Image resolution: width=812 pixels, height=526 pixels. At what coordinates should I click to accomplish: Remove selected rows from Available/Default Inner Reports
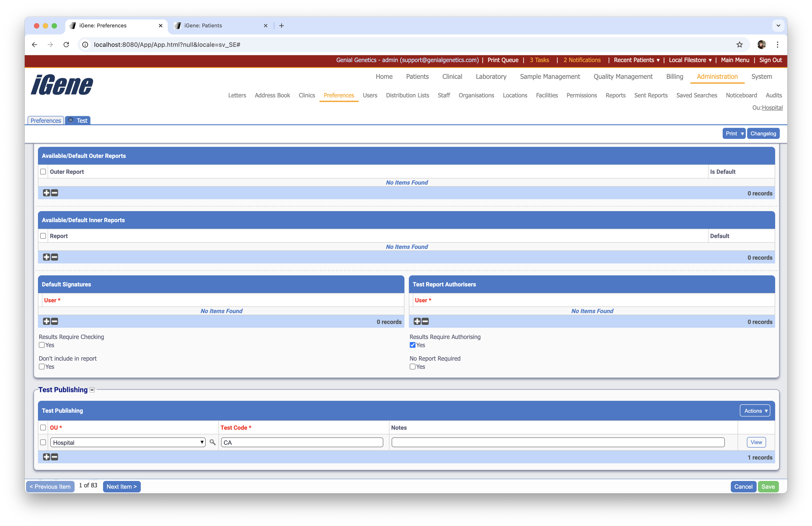coord(54,257)
